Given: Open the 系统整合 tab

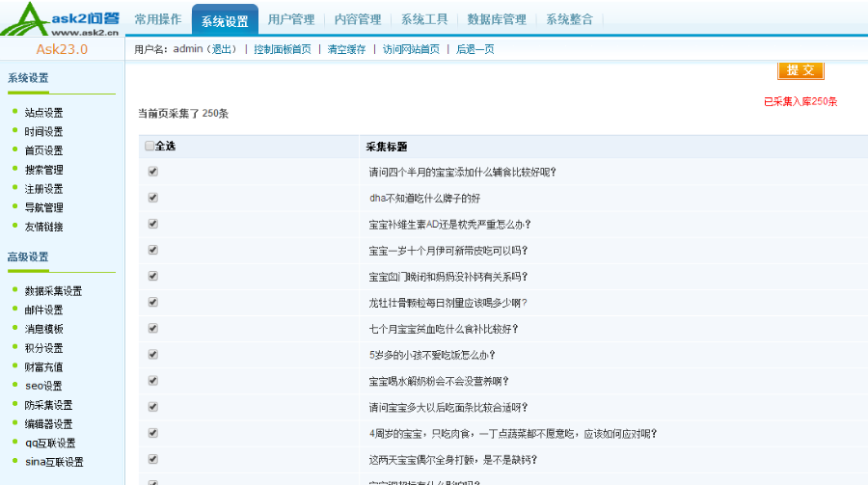Looking at the screenshot, I should tap(569, 19).
